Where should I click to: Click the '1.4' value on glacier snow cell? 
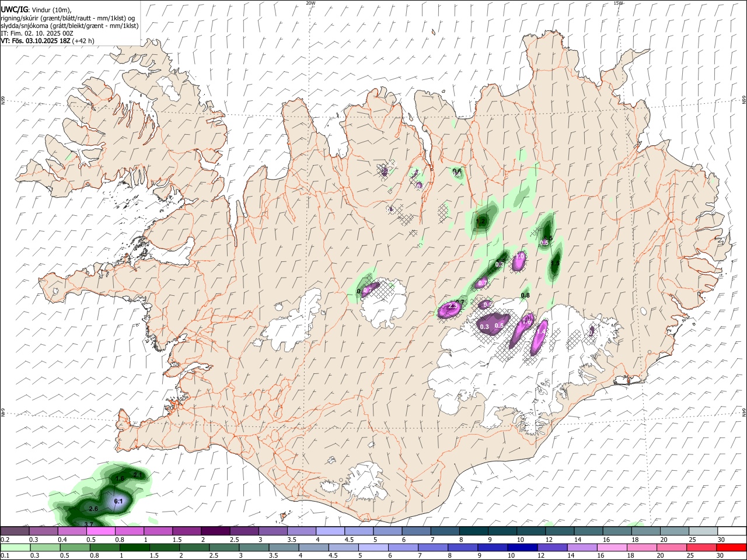click(541, 331)
